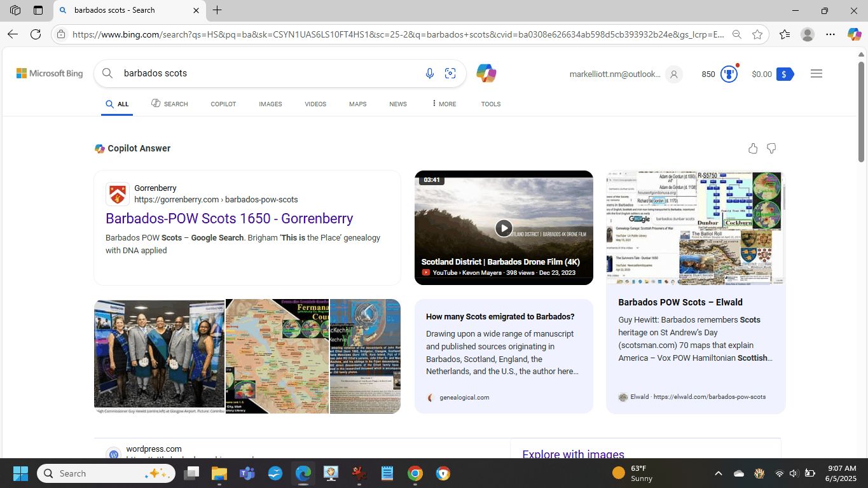Open Copilot from the search bar icon
This screenshot has height=488, width=868.
pos(486,74)
